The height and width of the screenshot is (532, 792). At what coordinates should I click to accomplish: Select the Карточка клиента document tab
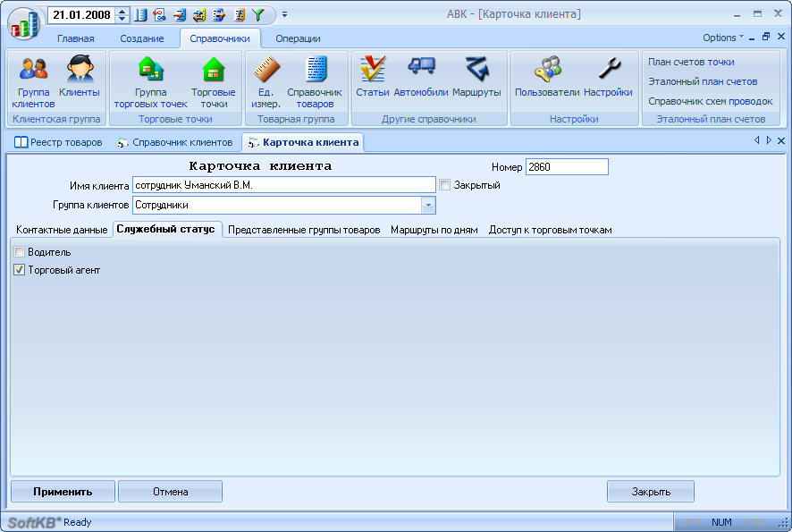[304, 142]
